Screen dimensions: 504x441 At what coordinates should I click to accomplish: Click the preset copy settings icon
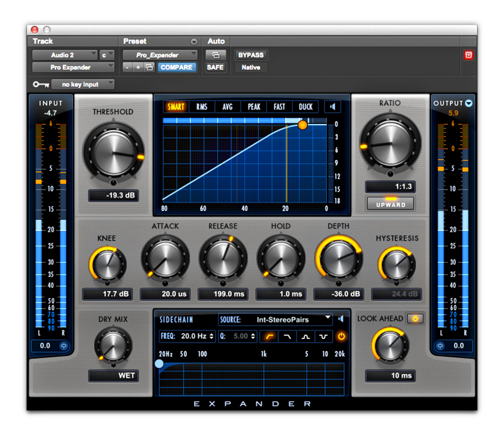pyautogui.click(x=149, y=67)
